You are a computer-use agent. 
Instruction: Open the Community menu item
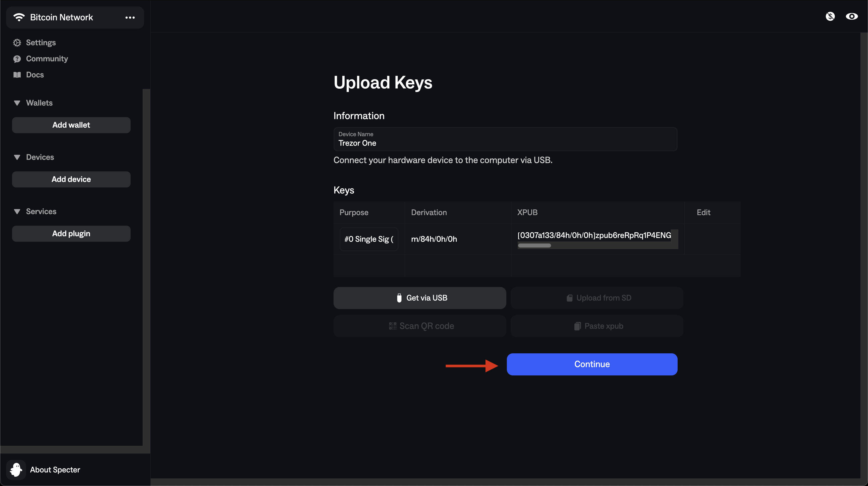(x=47, y=59)
